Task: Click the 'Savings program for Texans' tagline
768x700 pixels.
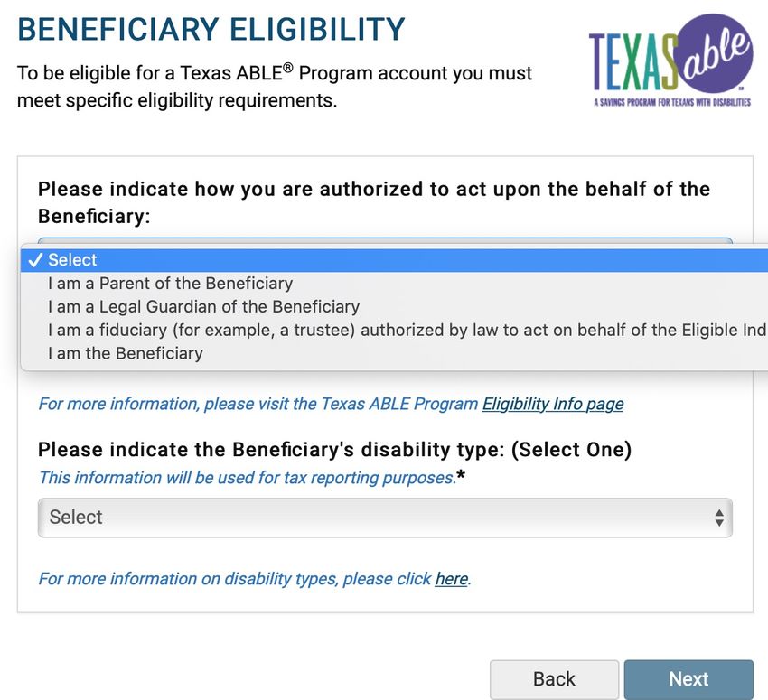Action: [x=672, y=102]
